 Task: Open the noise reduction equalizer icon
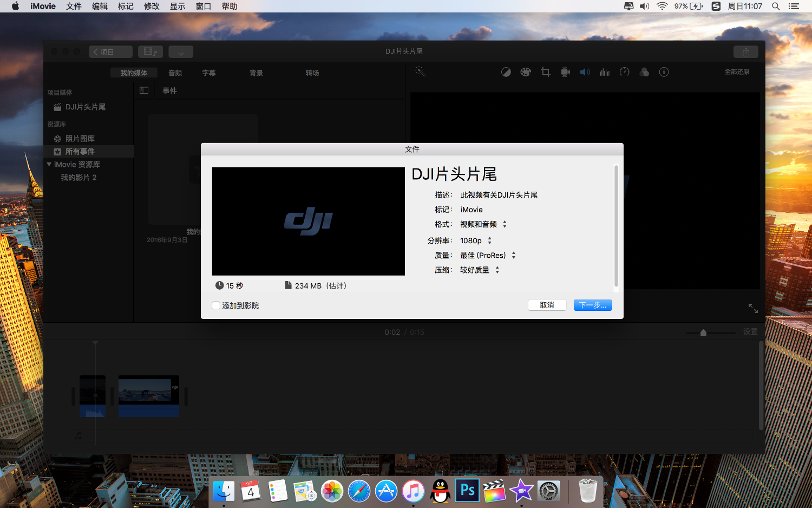pyautogui.click(x=605, y=72)
